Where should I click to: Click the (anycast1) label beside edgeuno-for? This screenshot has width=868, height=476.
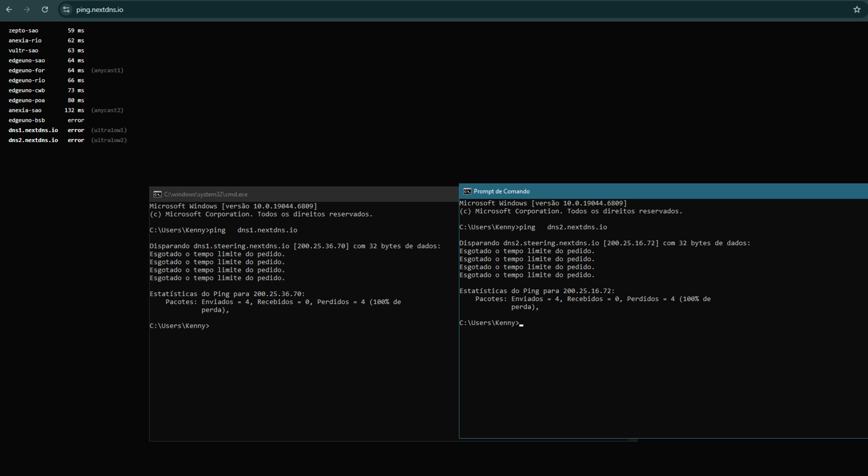[x=107, y=71]
